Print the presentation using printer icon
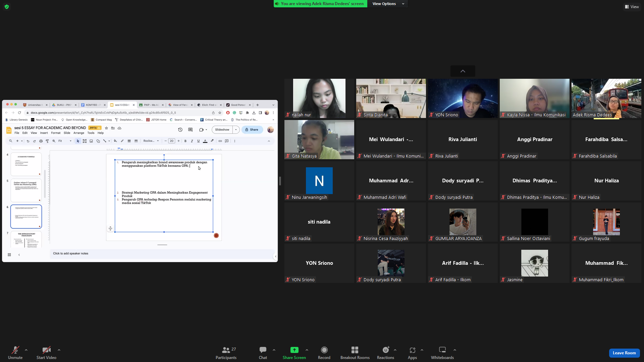 click(41, 141)
